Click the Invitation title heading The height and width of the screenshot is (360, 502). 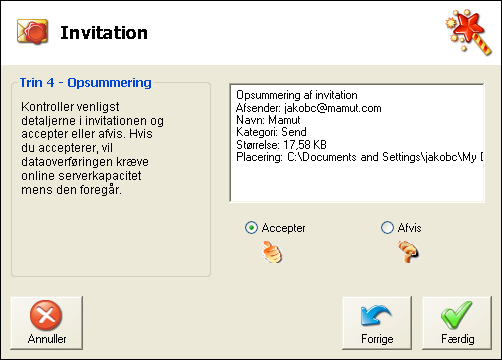click(x=104, y=33)
